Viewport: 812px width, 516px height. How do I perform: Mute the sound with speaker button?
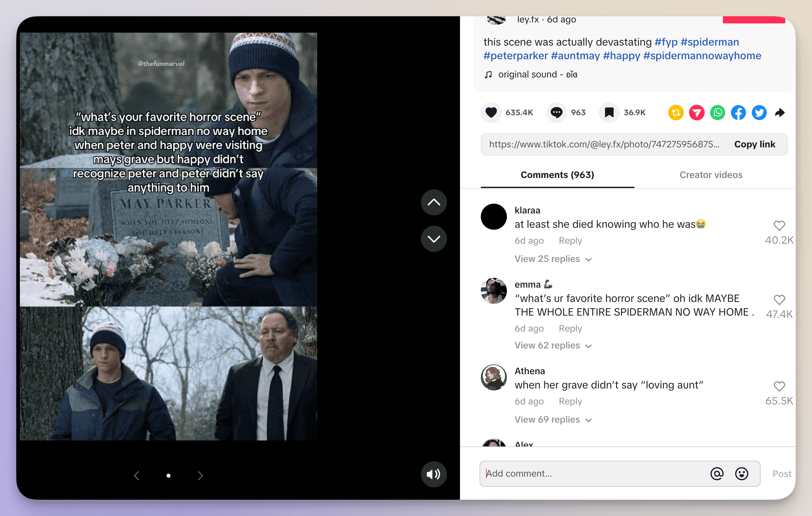click(434, 474)
